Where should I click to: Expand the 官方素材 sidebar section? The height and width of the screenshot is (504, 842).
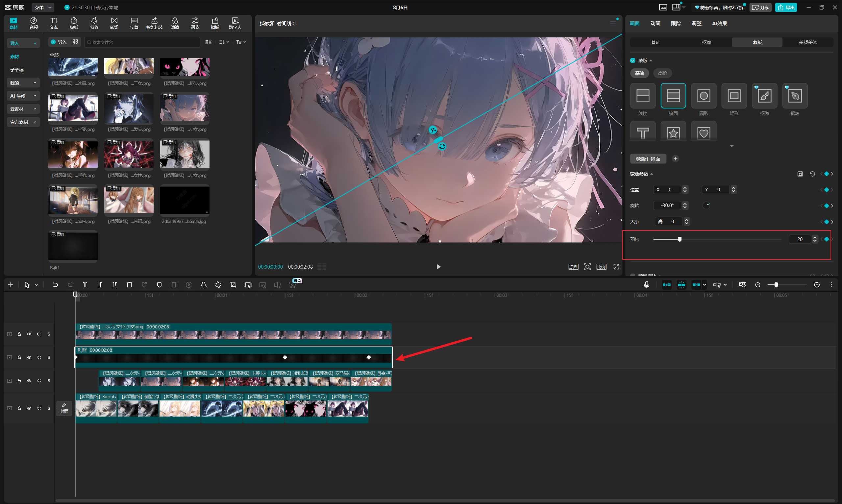(x=23, y=122)
